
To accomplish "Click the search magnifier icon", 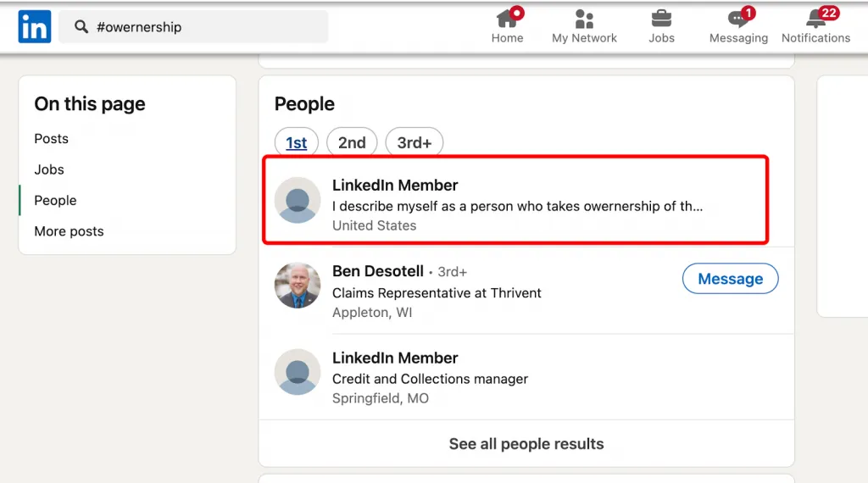I will [81, 26].
